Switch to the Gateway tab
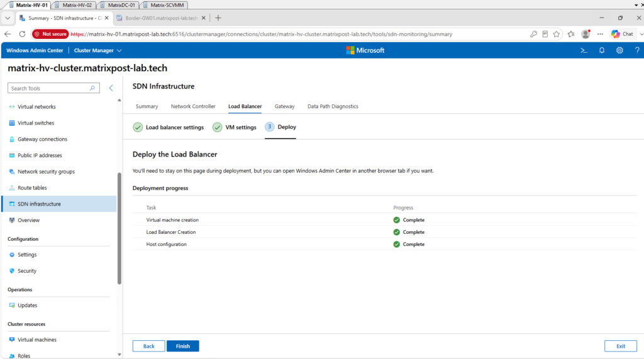The height and width of the screenshot is (359, 644). (x=285, y=106)
